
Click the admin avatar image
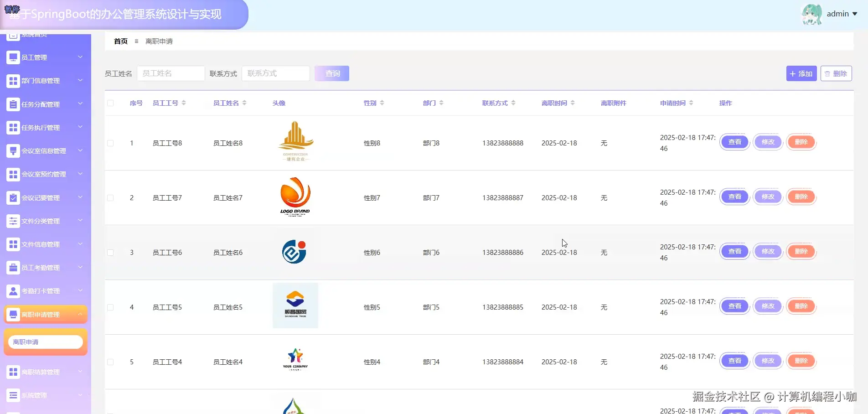(812, 14)
